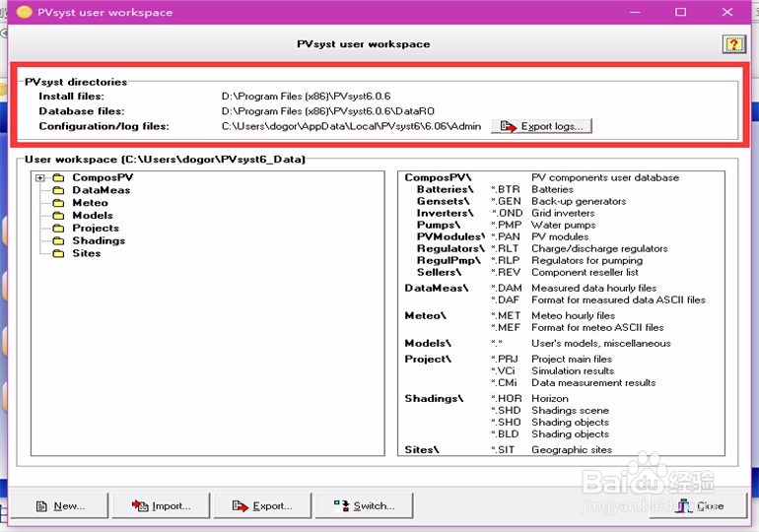Click the 'Inverters\' entry in description list

coord(445,213)
